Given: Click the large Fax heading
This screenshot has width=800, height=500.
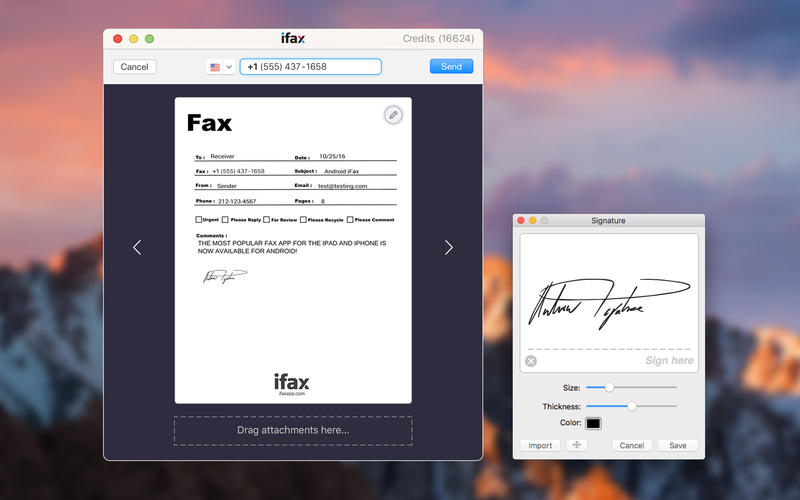Looking at the screenshot, I should pos(209,123).
